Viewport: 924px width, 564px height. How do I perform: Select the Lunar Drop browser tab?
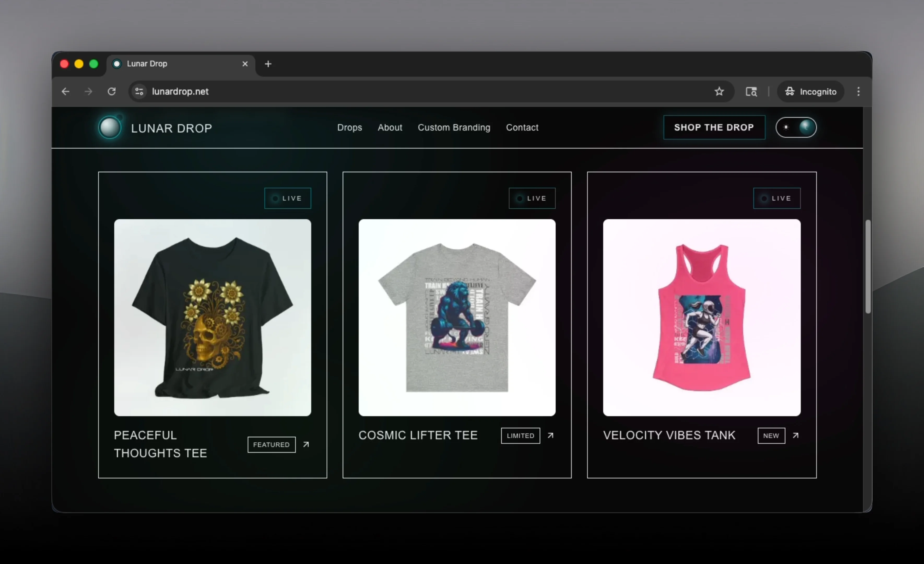(x=181, y=64)
